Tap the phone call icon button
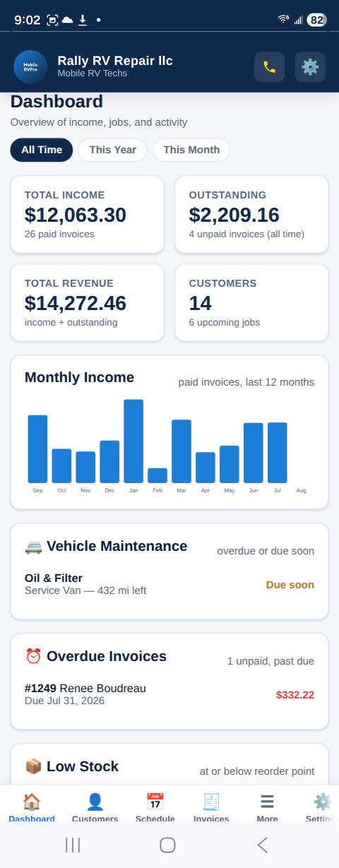 tap(269, 67)
